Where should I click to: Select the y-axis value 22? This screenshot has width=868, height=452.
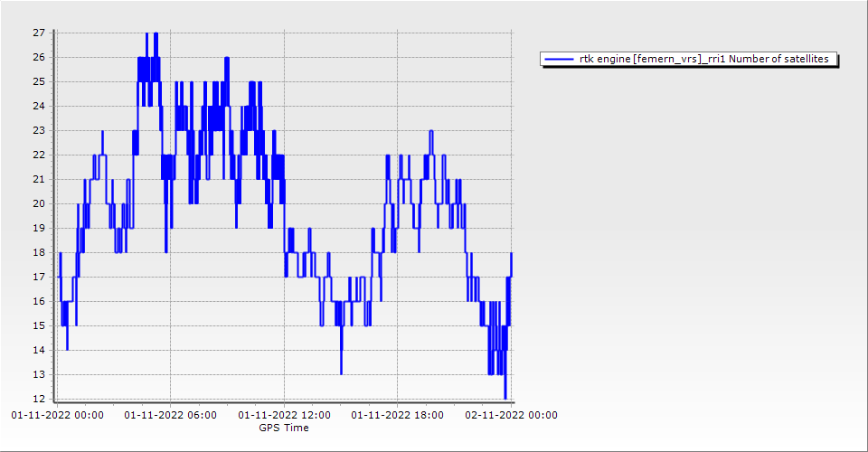39,155
